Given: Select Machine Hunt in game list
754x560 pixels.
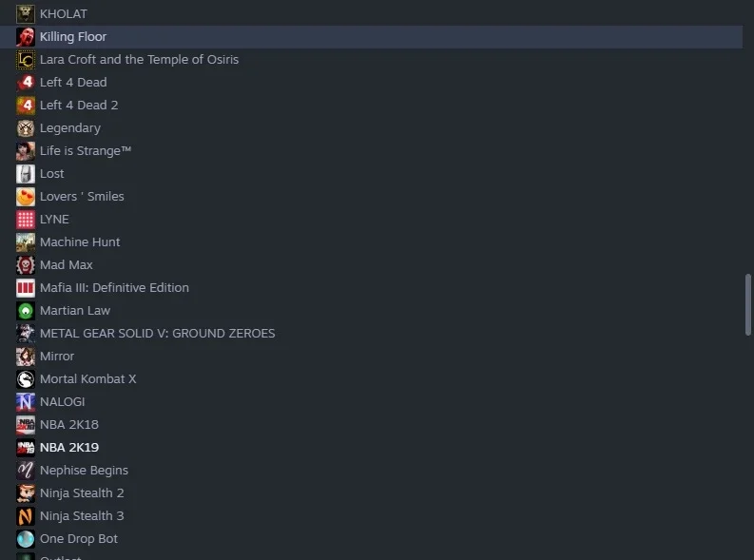Looking at the screenshot, I should pos(371,242).
